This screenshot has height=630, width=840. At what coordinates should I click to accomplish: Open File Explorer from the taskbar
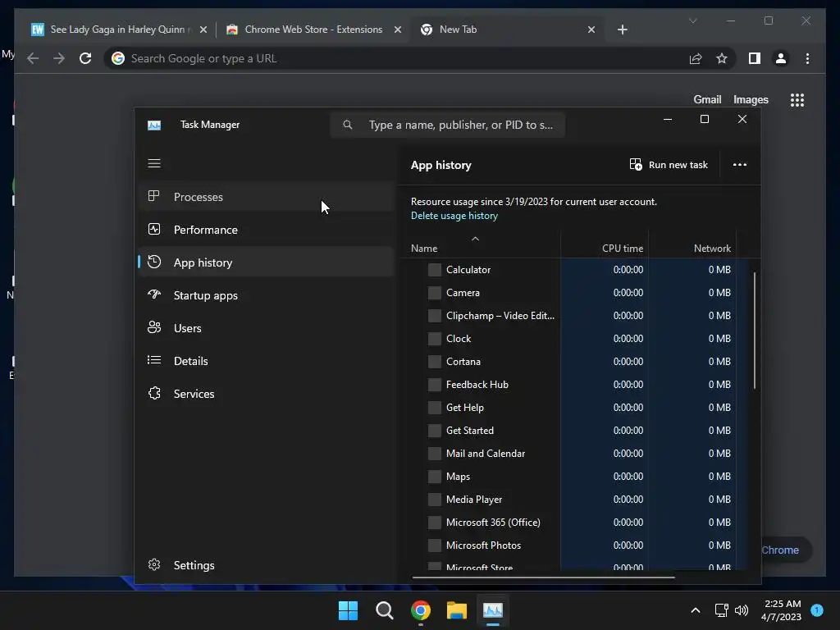[x=457, y=610]
